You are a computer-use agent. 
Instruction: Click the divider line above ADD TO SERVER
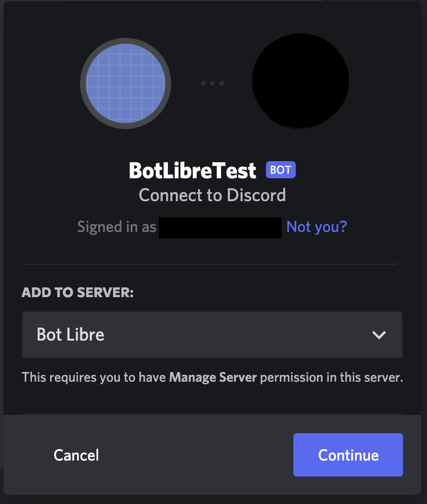pos(212,265)
